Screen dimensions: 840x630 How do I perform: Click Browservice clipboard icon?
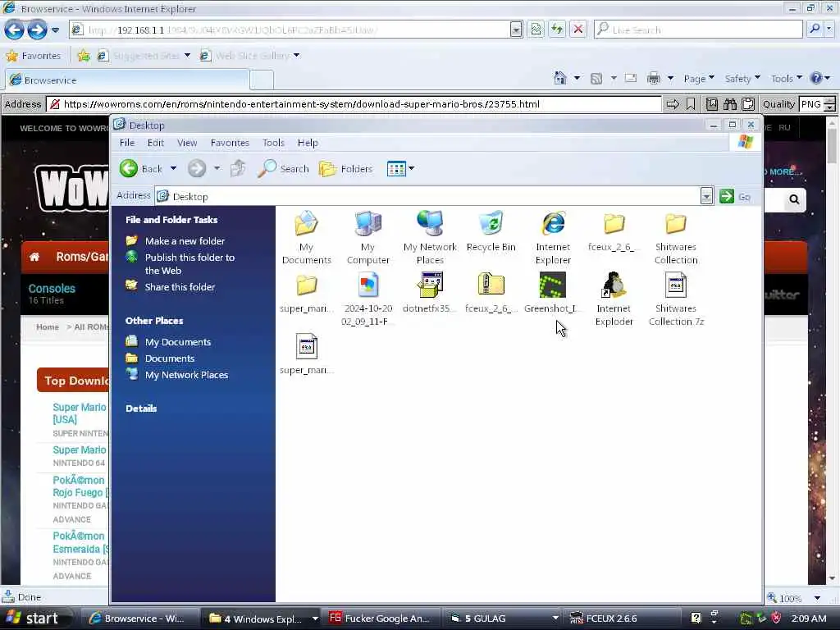tap(748, 104)
